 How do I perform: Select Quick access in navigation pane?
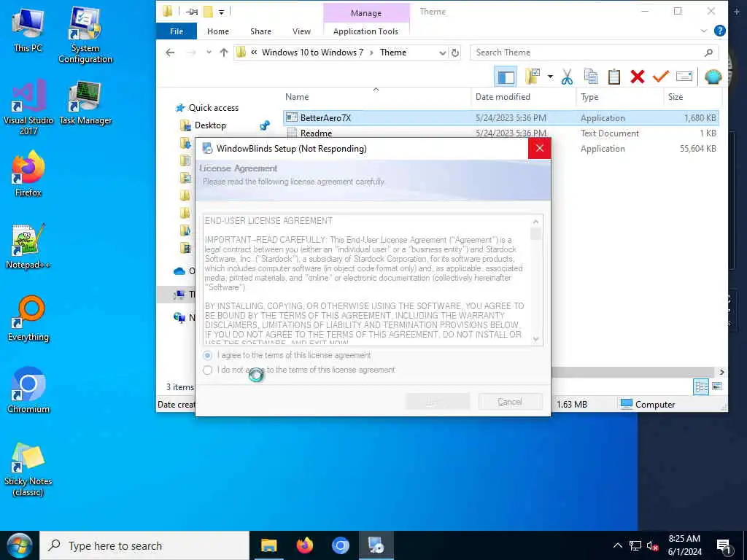[214, 108]
